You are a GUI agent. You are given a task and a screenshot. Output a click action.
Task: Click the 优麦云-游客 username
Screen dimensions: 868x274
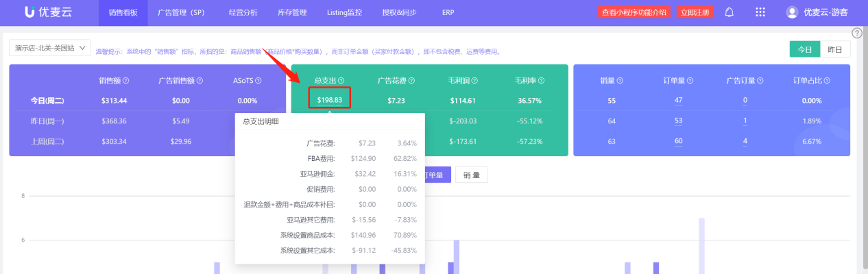pos(825,12)
